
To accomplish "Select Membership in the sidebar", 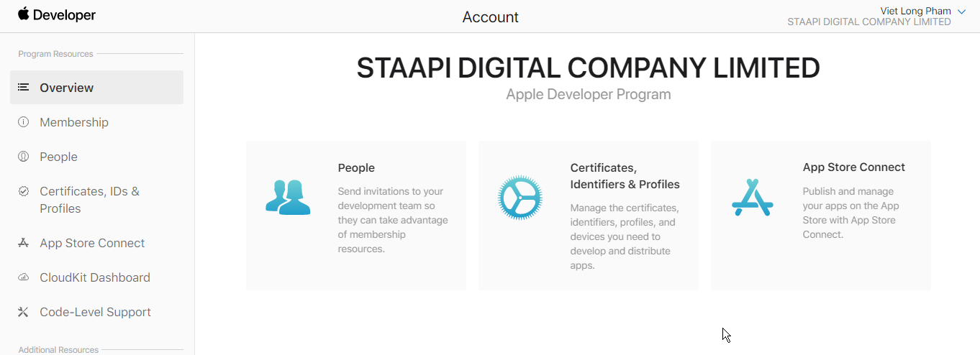I will (x=74, y=122).
